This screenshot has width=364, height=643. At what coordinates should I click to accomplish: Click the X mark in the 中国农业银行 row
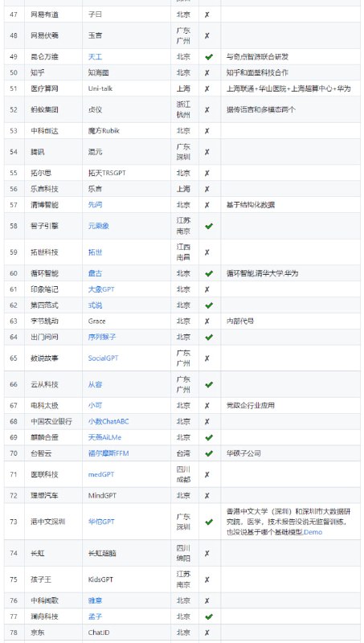pos(207,421)
